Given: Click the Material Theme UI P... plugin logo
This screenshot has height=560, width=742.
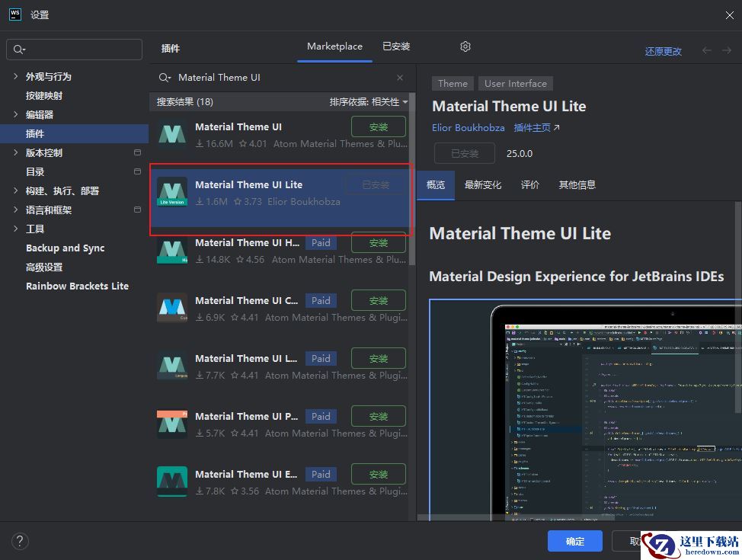Looking at the screenshot, I should tap(171, 424).
